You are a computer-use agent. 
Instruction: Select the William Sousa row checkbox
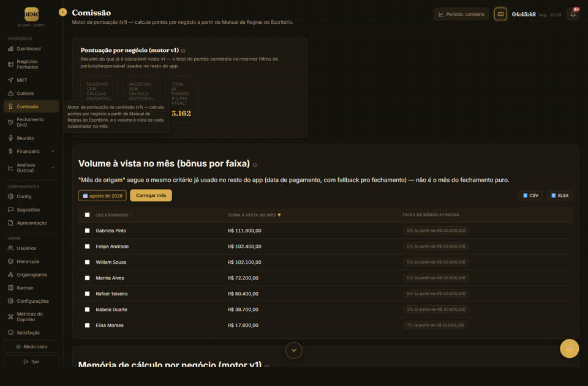(x=88, y=262)
